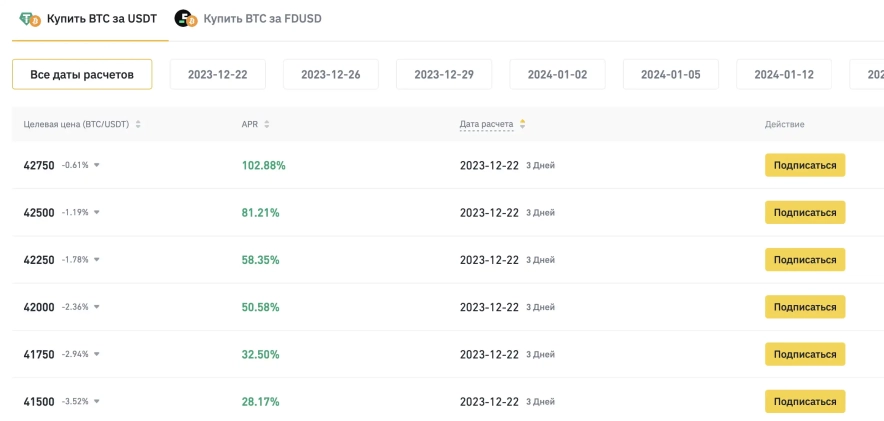
Task: Expand the 42500 target price row
Action: click(97, 213)
